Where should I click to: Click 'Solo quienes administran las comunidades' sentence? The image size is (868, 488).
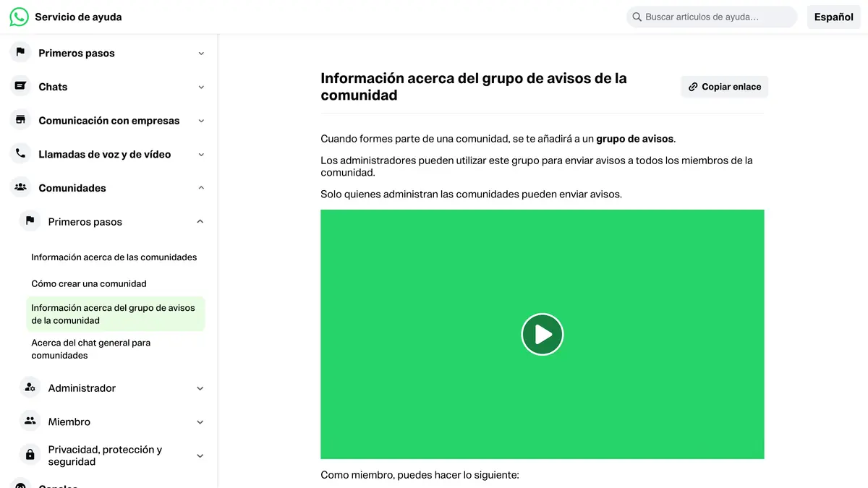[x=471, y=194]
